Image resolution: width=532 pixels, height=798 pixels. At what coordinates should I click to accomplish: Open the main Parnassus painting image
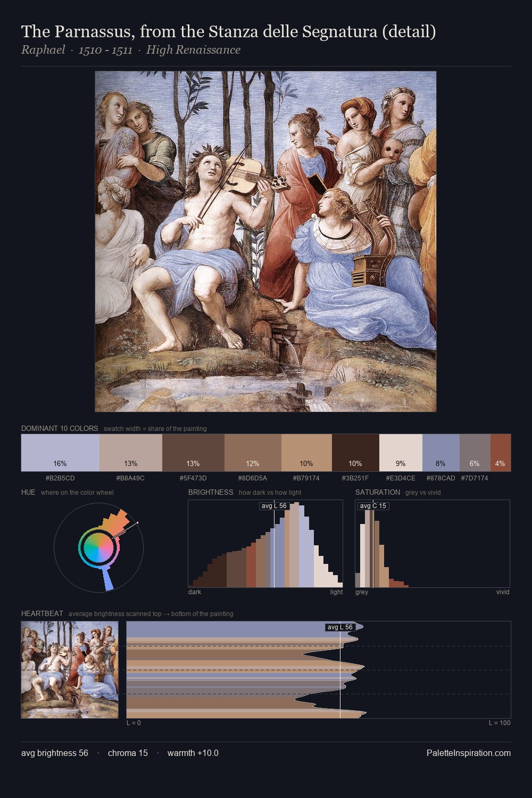pos(265,242)
